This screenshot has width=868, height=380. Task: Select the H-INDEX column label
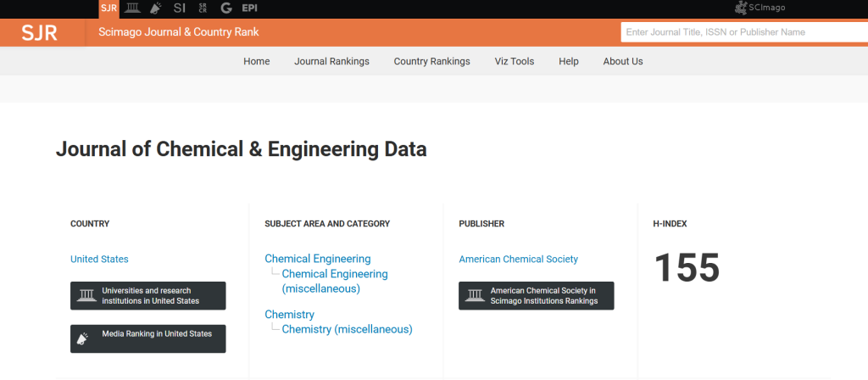tap(670, 224)
